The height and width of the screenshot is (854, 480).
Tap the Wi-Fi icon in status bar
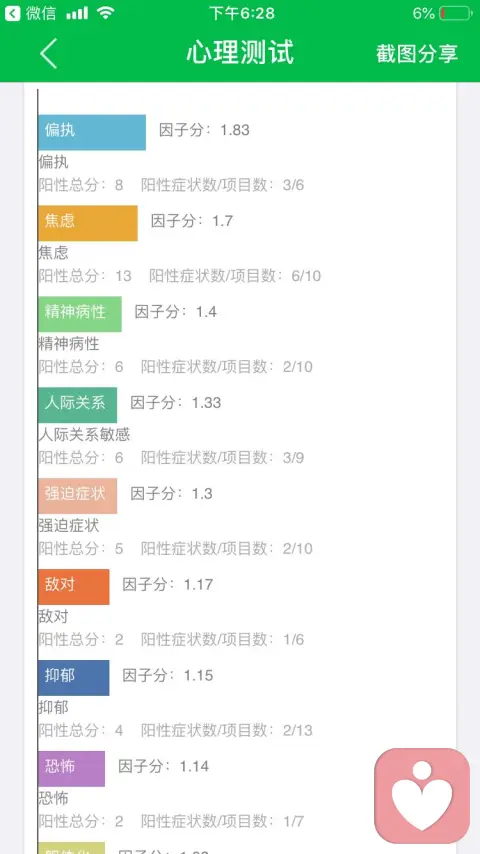tap(106, 13)
